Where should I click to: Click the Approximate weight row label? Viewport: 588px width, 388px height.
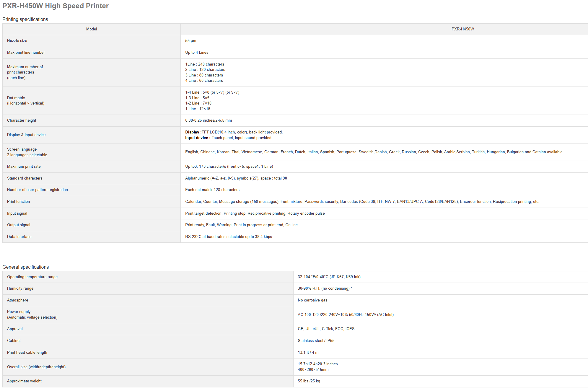coord(24,381)
